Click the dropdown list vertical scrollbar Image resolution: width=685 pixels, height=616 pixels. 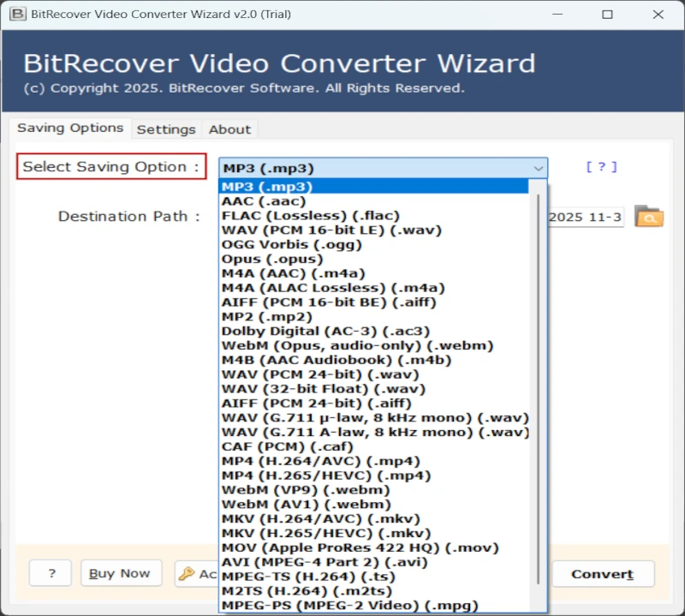pyautogui.click(x=539, y=389)
